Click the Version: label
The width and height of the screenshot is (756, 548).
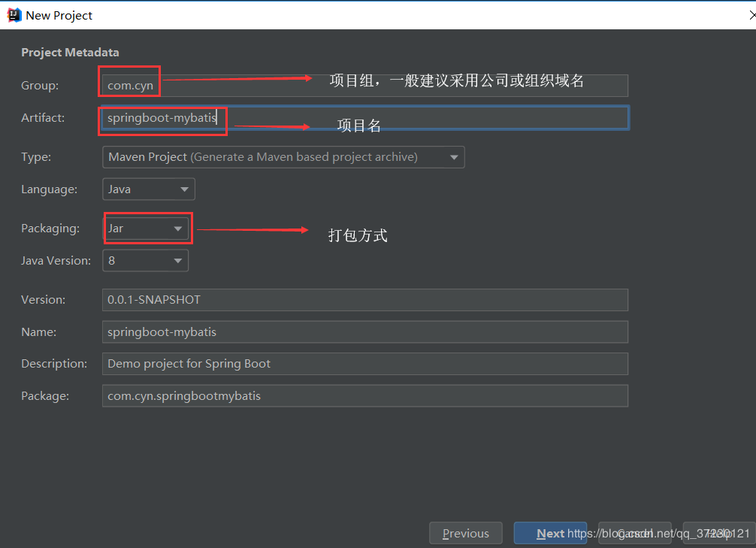click(44, 300)
